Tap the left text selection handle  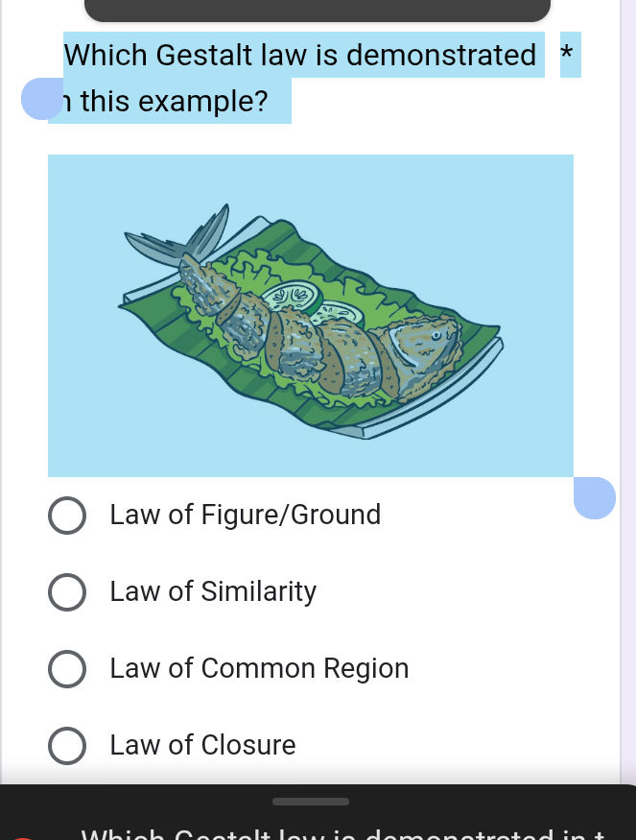42,99
